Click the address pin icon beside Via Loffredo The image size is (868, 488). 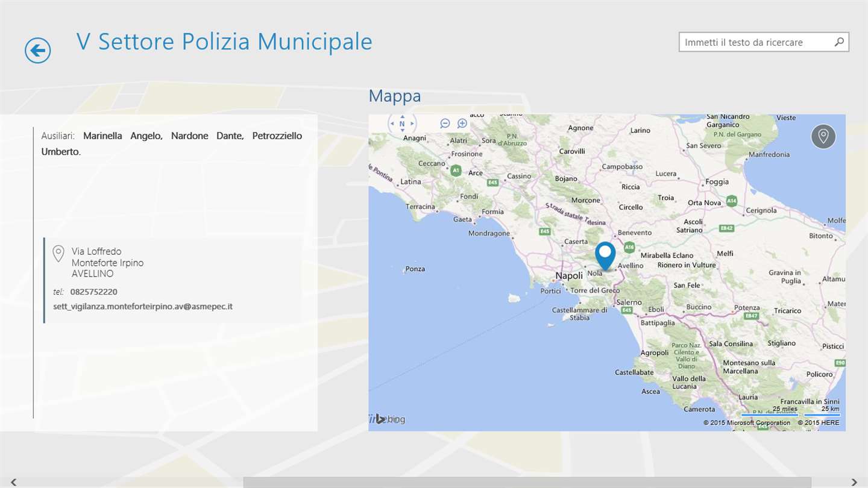[x=58, y=254]
